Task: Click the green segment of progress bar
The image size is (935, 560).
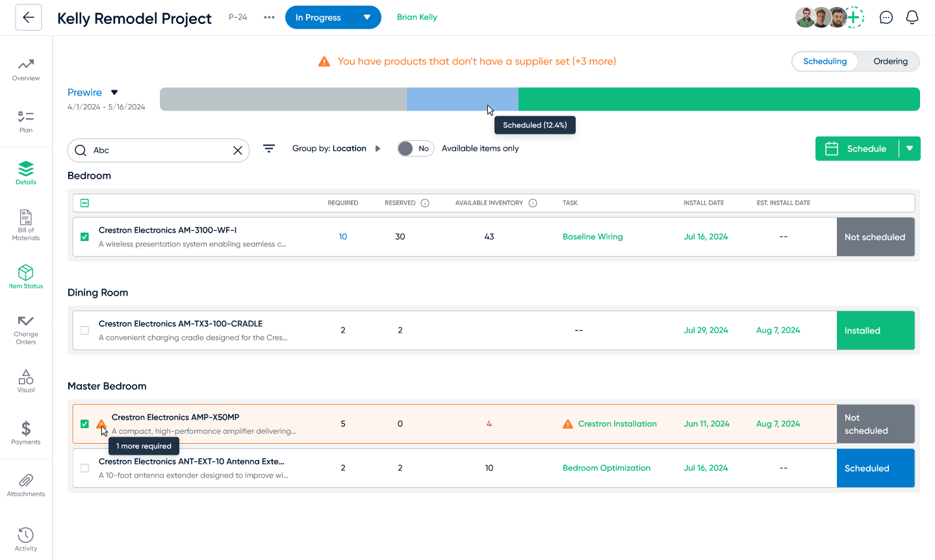Action: tap(719, 99)
